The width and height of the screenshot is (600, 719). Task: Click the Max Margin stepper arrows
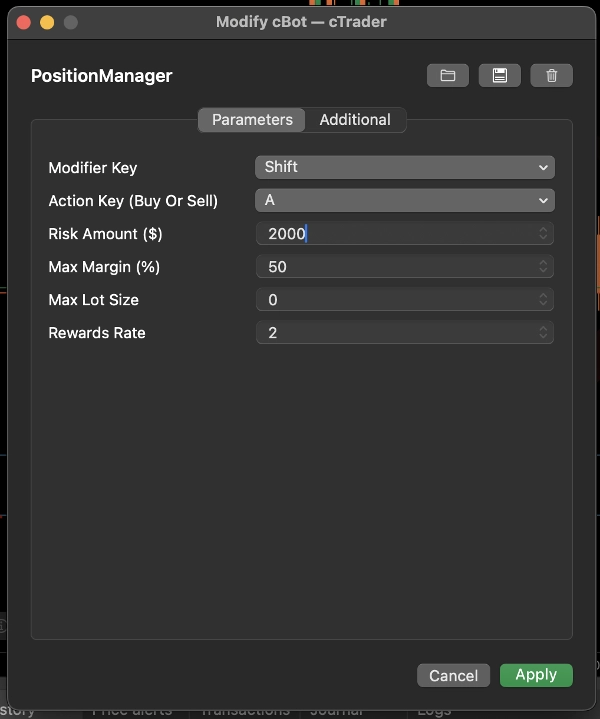pyautogui.click(x=544, y=267)
